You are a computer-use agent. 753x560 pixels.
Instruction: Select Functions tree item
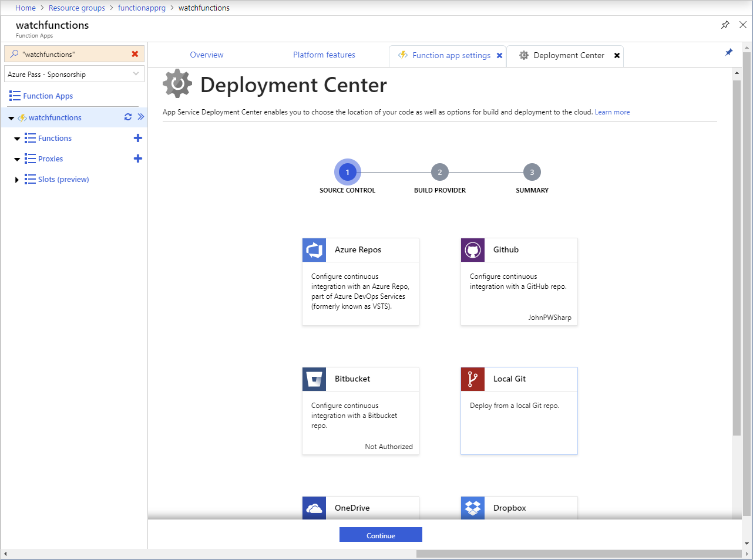55,138
